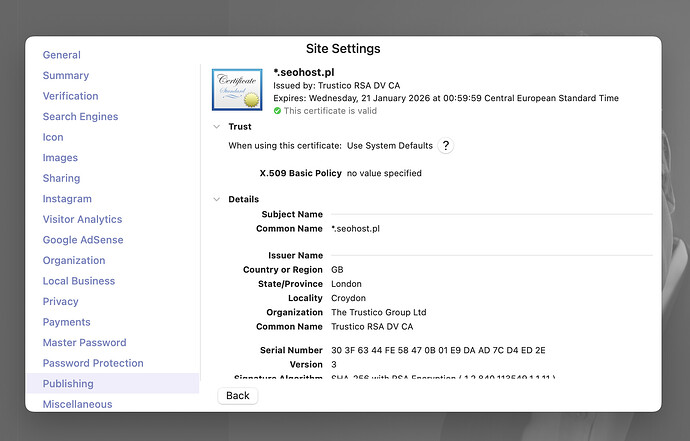This screenshot has height=441, width=690.
Task: Collapse the Details section chevron
Action: [x=217, y=199]
